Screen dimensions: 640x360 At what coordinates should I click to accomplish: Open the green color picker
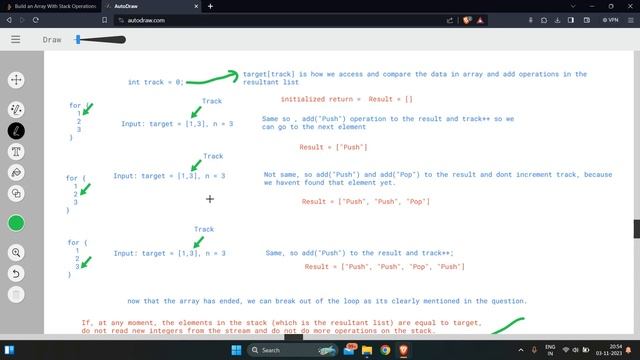(16, 223)
